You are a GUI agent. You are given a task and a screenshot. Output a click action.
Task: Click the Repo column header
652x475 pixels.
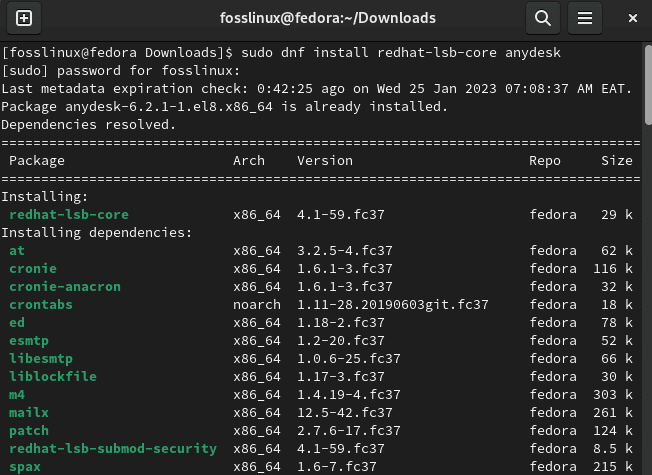pos(545,161)
